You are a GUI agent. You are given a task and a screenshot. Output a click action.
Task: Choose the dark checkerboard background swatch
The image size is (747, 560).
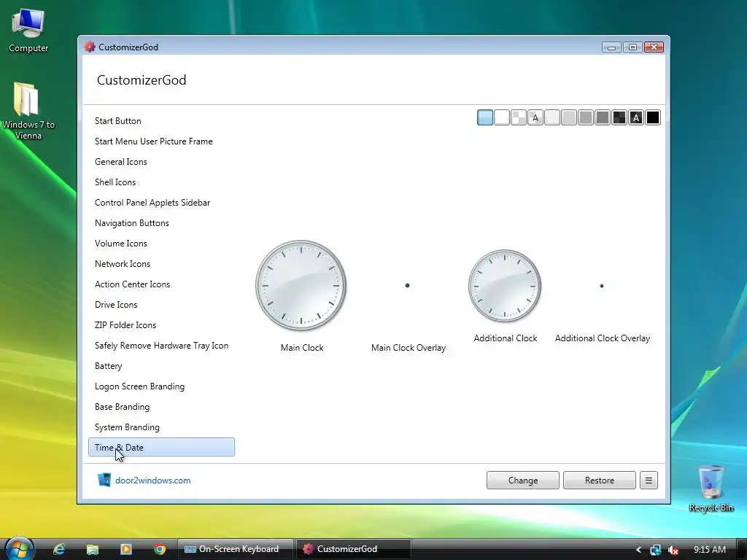pos(619,117)
